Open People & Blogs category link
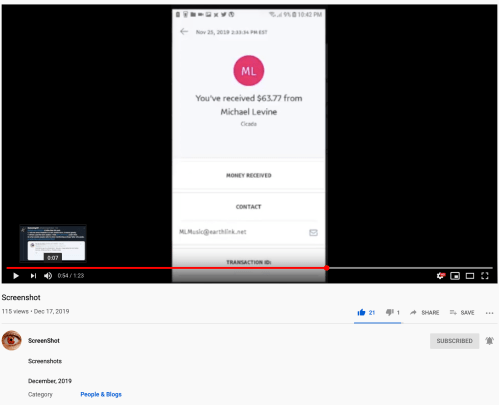This screenshot has height=405, width=499. point(101,394)
